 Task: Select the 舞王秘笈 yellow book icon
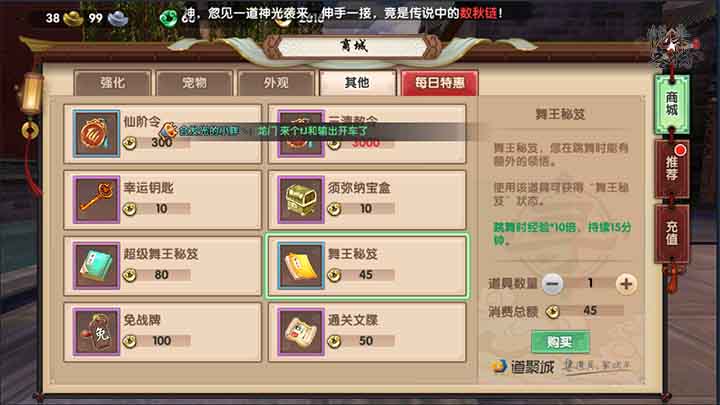click(301, 265)
